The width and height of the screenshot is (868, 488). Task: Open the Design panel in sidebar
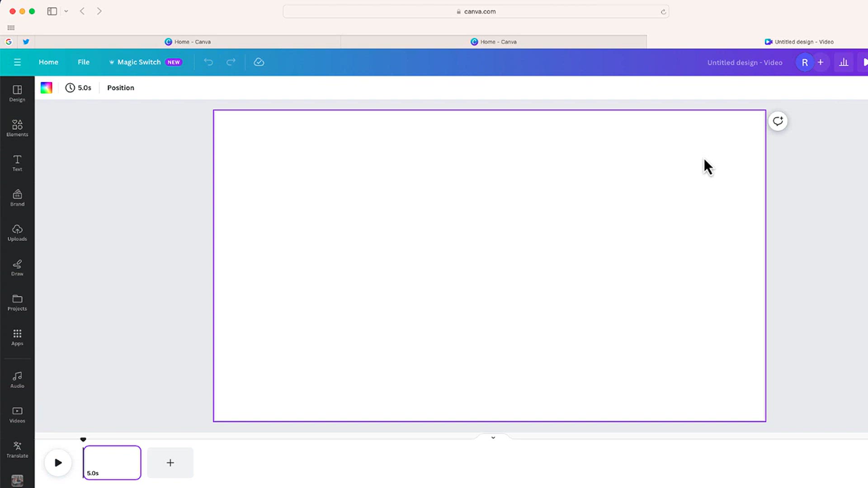tap(17, 94)
